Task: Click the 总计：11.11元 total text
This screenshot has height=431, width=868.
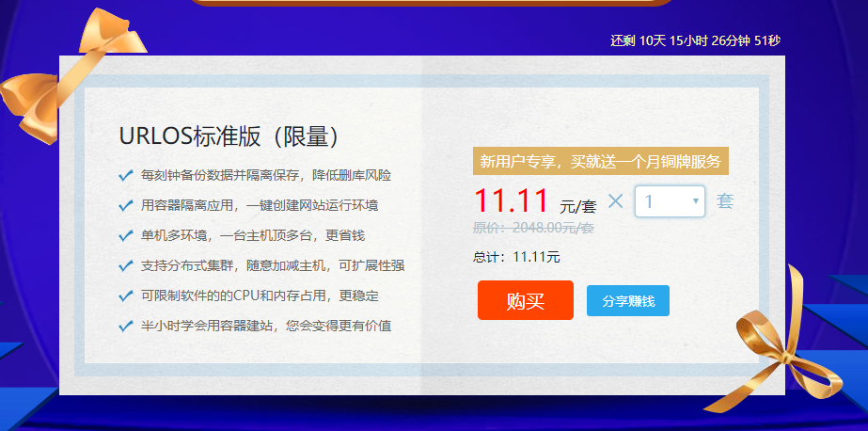Action: pos(516,257)
